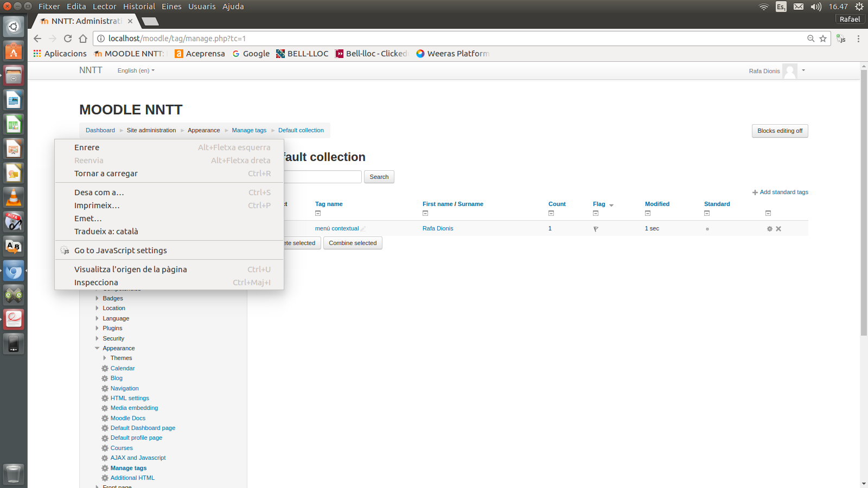Click pencil icon next to menú contextual
868x488 pixels.
point(363,229)
